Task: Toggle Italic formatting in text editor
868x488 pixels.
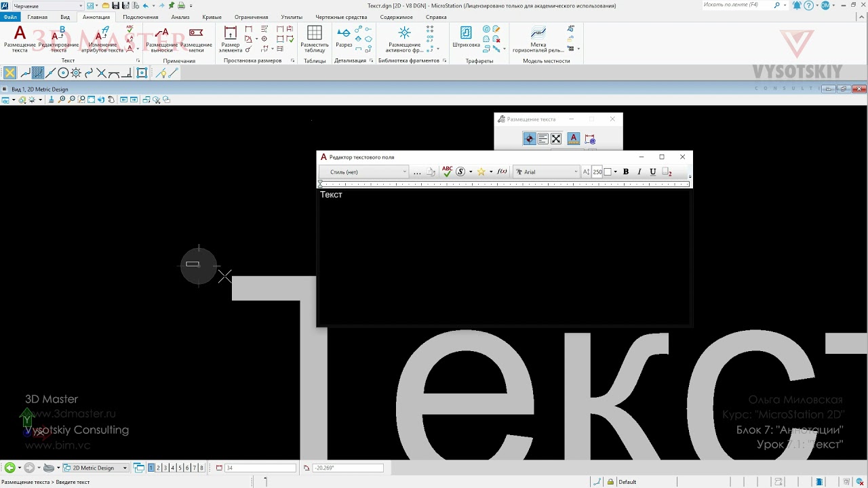Action: [639, 171]
